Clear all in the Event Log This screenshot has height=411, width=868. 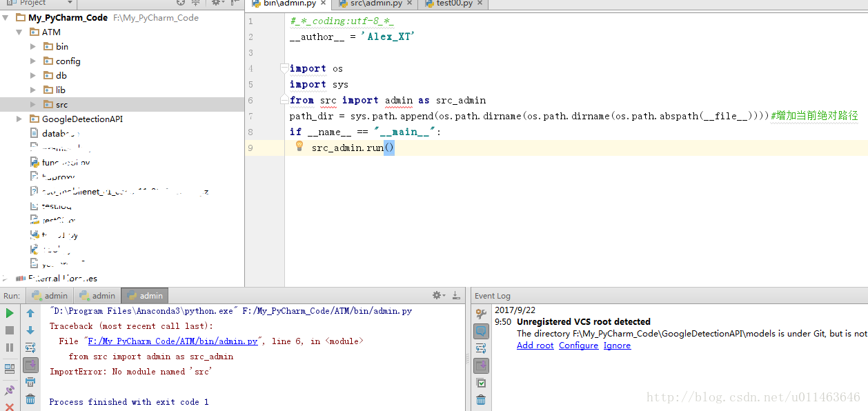pos(481,400)
